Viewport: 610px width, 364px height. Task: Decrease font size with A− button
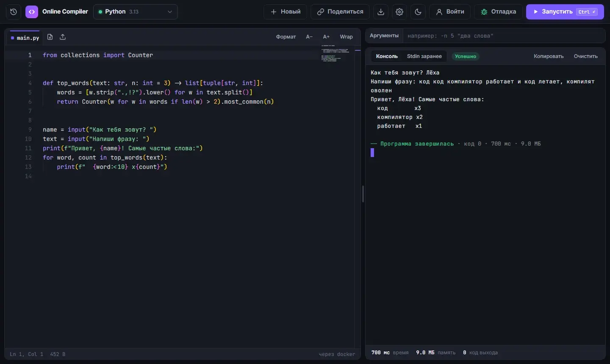coord(309,37)
